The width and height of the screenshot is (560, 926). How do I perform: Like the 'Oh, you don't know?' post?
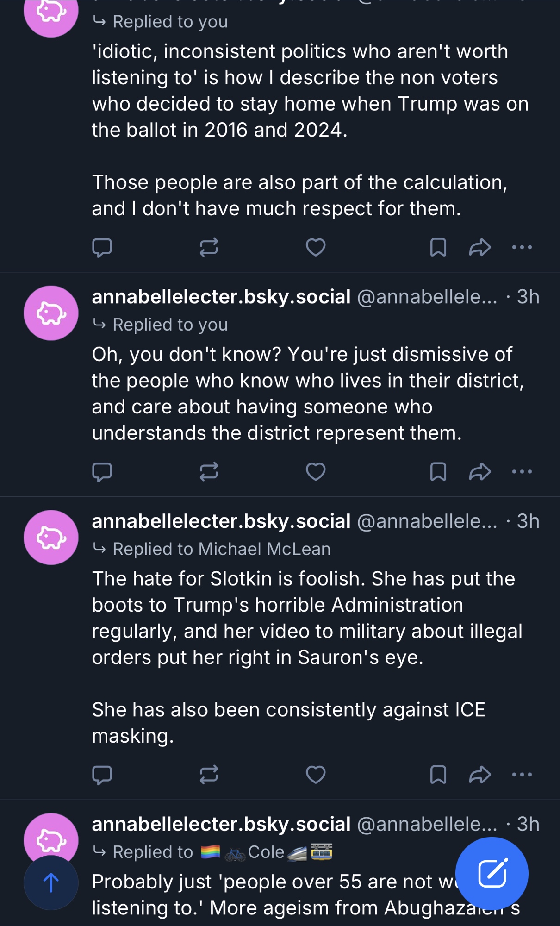pyautogui.click(x=316, y=472)
